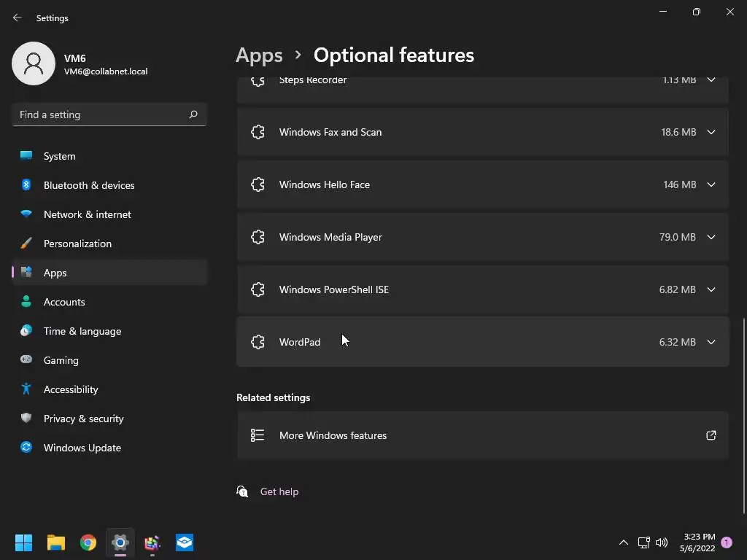Expand the WordPad feature entry
This screenshot has width=747, height=560.
pos(711,342)
